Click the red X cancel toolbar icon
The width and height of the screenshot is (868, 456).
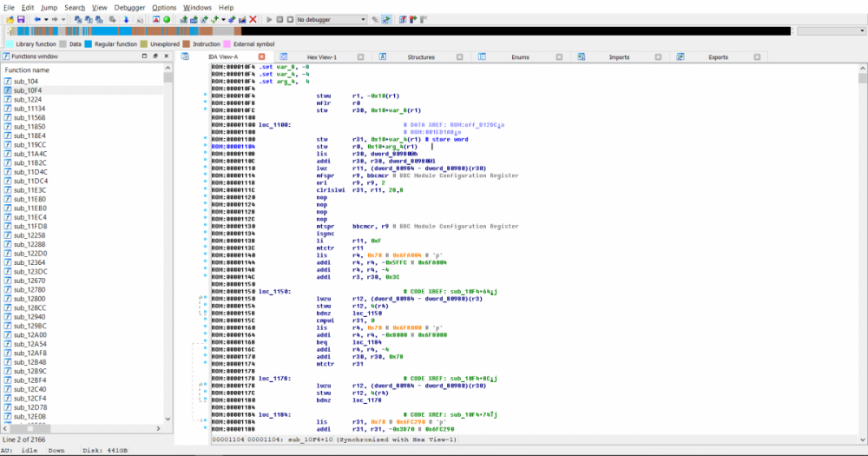253,19
